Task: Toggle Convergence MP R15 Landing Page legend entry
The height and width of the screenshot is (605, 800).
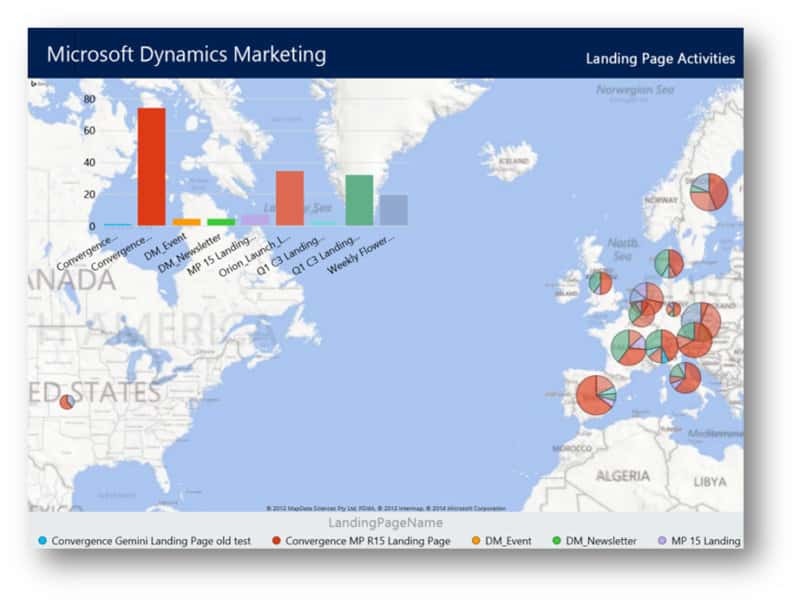Action: [360, 541]
